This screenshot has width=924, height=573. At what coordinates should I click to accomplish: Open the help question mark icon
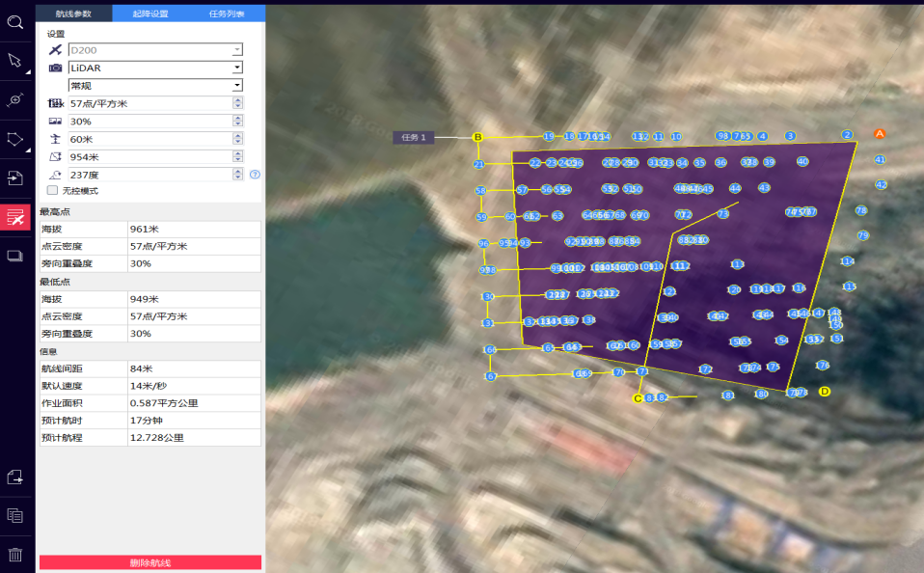[x=255, y=175]
